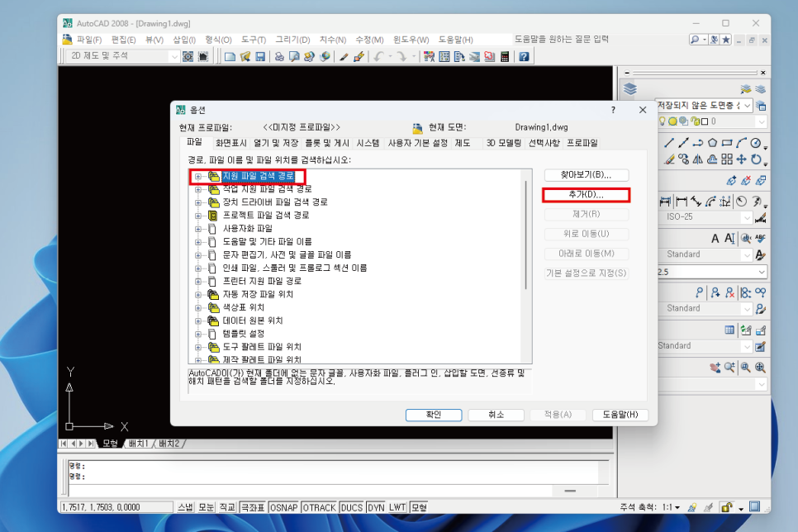Click the Insert Table icon in the dashboard
798x532 pixels.
coord(729,330)
